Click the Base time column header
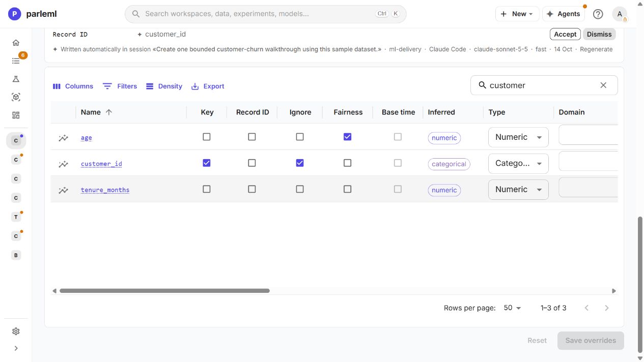644x362 pixels. click(x=398, y=112)
